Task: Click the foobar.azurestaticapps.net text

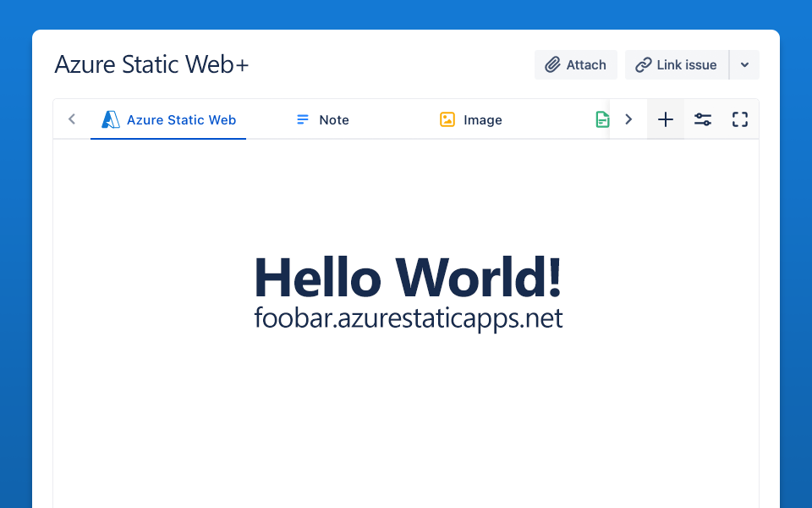Action: tap(408, 318)
